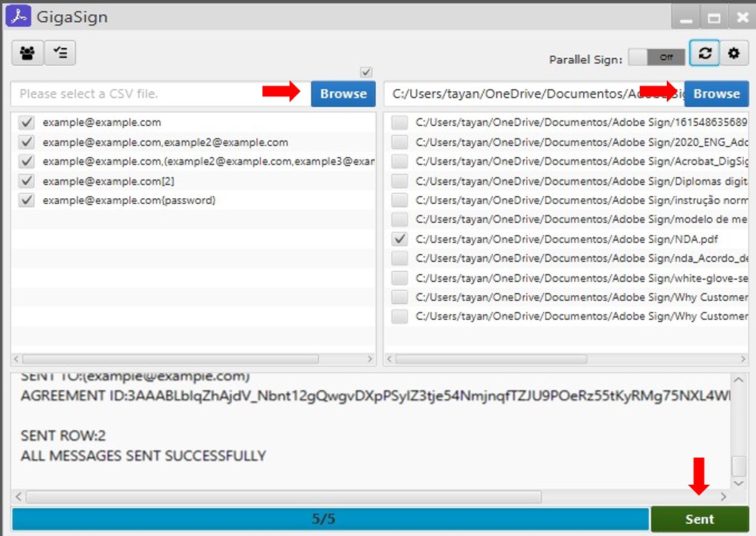Uncheck the example@example.com,example2@example.com row checkbox

click(26, 142)
